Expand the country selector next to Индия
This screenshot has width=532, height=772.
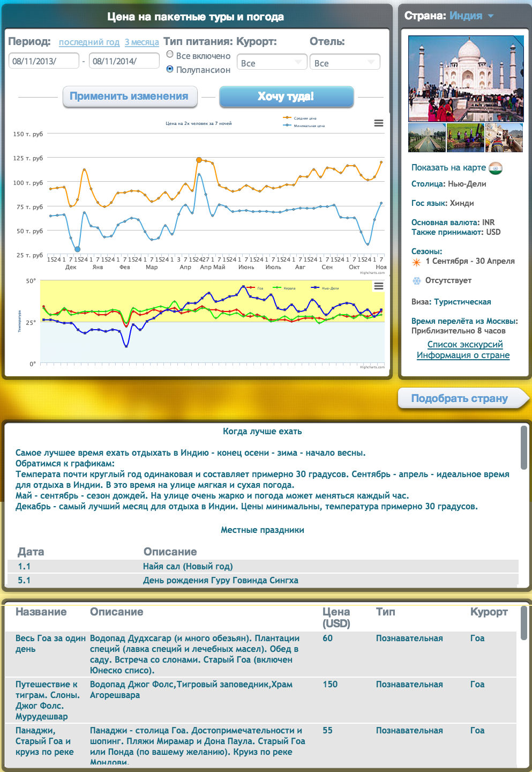click(x=490, y=16)
